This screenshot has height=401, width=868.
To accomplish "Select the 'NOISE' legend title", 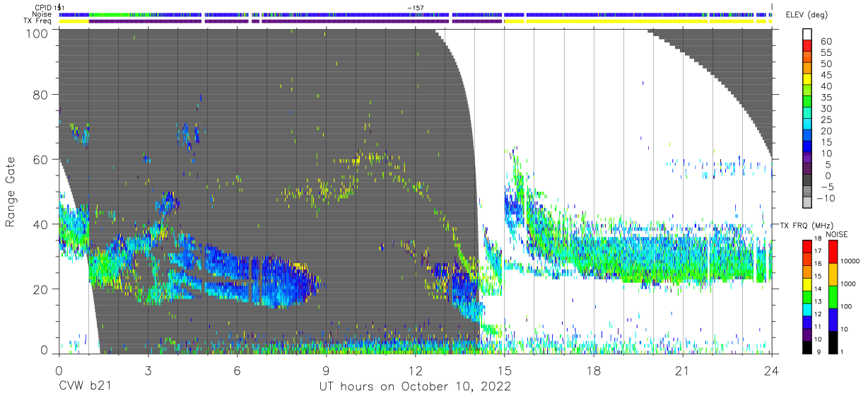I will (838, 234).
